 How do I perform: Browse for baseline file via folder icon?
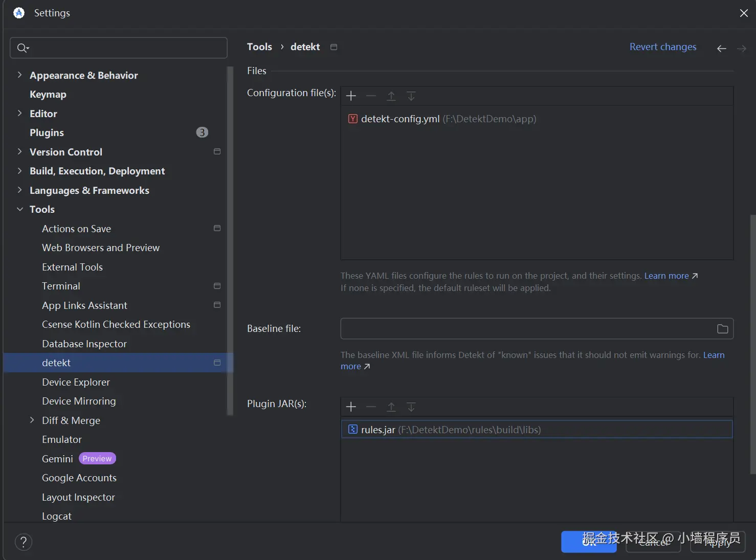(x=722, y=329)
